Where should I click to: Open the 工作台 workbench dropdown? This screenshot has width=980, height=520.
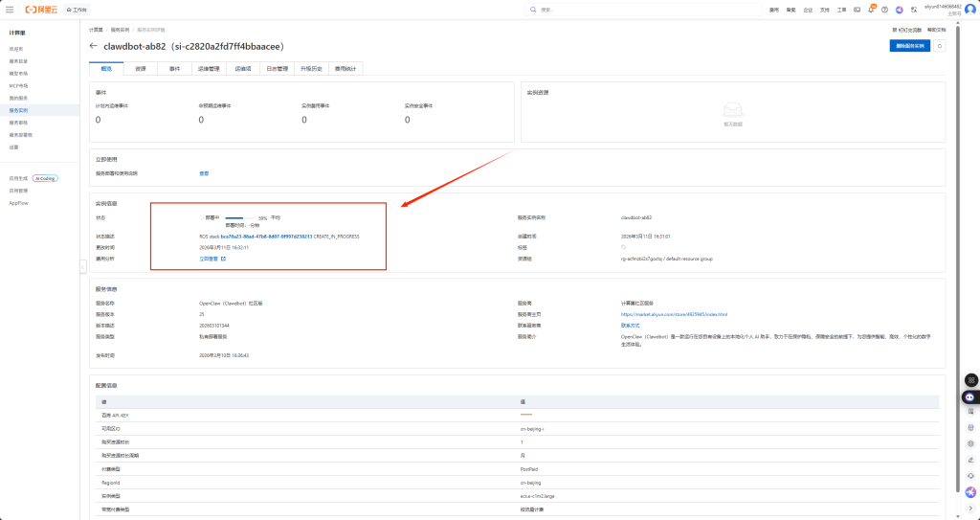coord(76,10)
